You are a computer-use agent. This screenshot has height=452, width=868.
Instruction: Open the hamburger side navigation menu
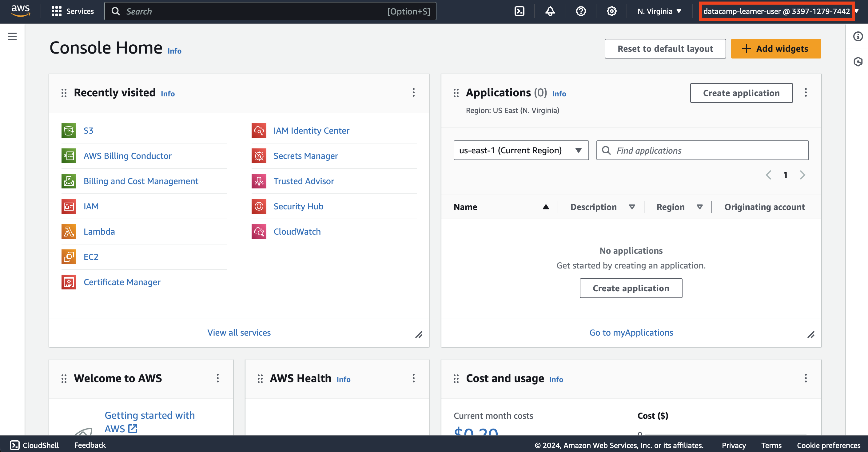[x=12, y=36]
